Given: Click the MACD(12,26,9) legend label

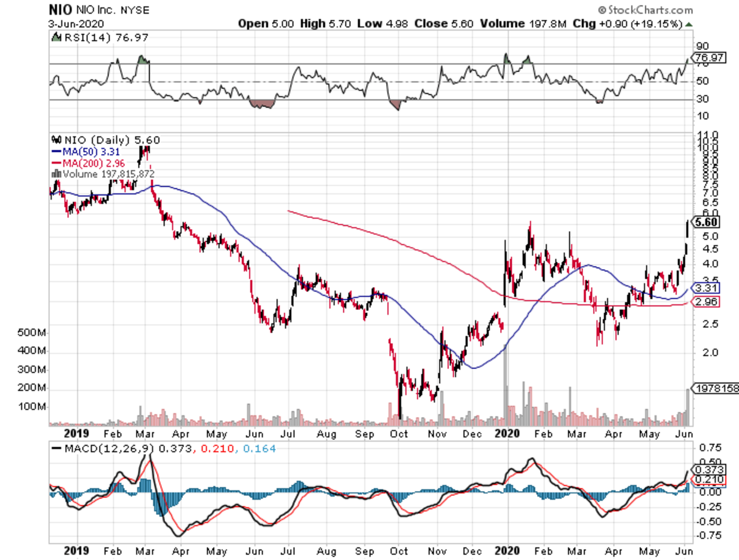Looking at the screenshot, I should (x=108, y=449).
